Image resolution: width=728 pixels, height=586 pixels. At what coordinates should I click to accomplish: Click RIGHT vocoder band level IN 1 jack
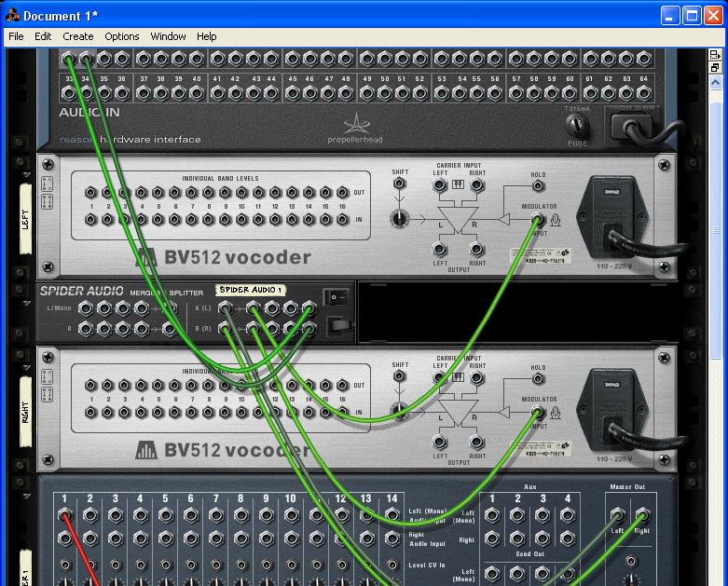tap(90, 412)
